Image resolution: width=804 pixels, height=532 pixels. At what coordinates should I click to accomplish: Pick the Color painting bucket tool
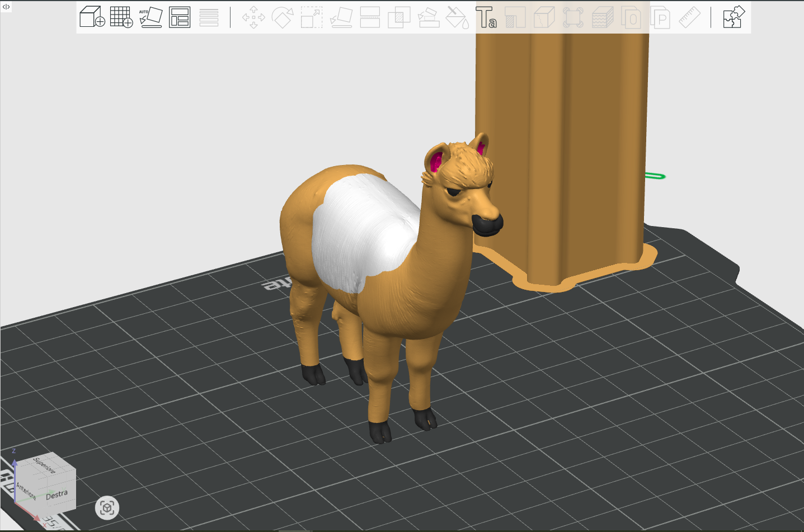coord(457,17)
